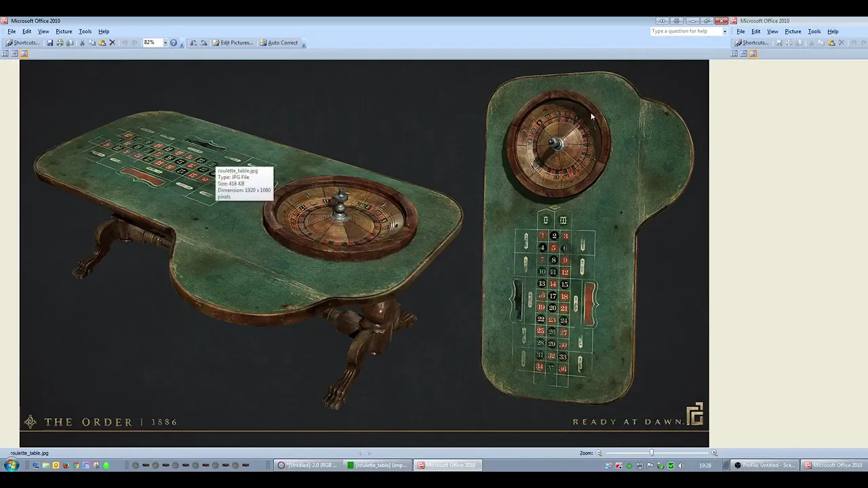
Task: Click the Paste clipboard icon in the main toolbar
Action: pyautogui.click(x=102, y=43)
